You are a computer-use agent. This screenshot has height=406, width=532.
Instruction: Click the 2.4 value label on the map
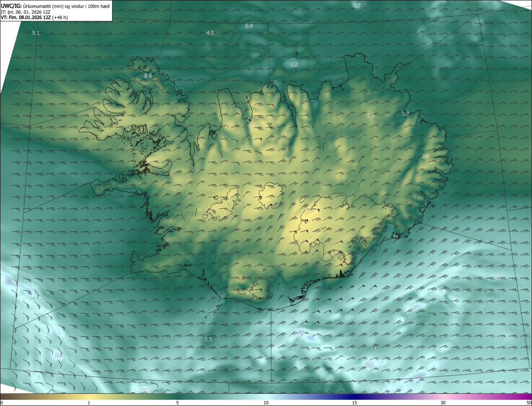click(x=425, y=156)
